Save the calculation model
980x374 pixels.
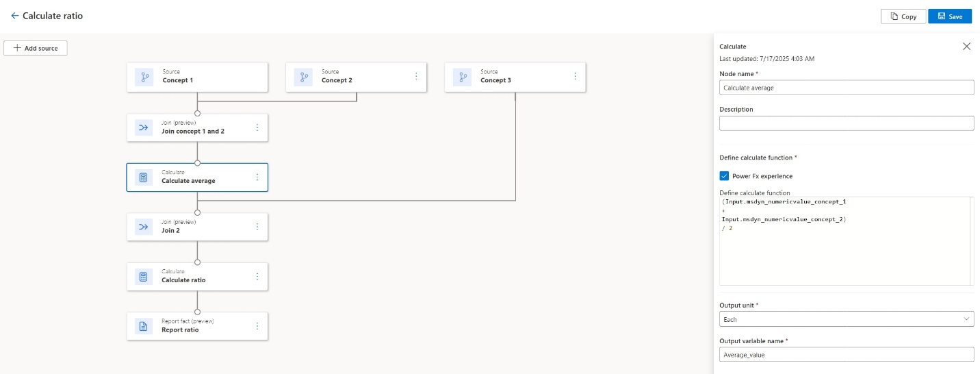coord(950,16)
